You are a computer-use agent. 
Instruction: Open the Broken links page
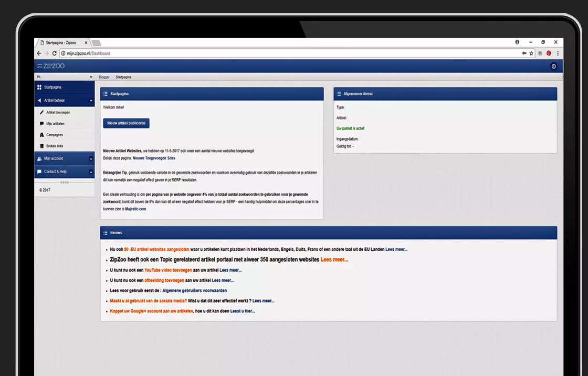[55, 146]
